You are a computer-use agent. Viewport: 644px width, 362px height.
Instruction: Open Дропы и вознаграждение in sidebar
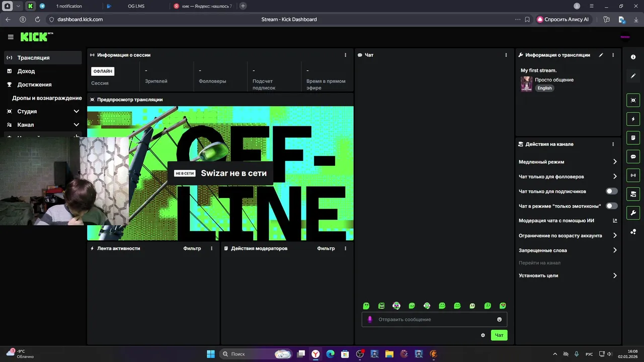(x=47, y=98)
